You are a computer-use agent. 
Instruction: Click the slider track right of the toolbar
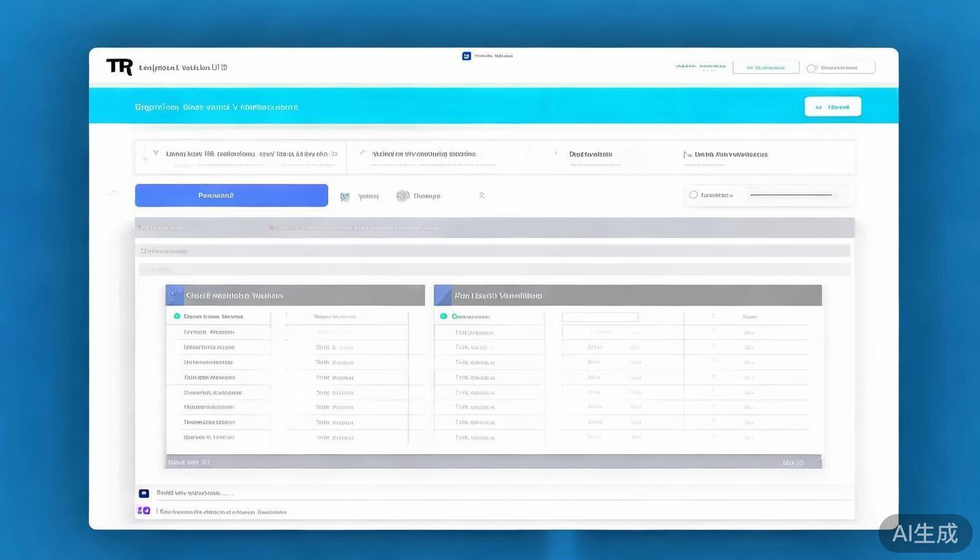[x=790, y=195]
